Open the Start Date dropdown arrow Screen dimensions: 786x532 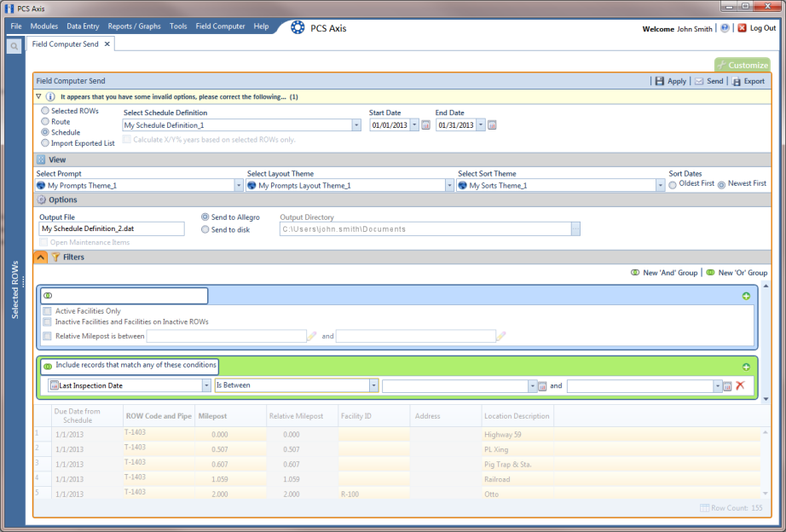coord(414,125)
